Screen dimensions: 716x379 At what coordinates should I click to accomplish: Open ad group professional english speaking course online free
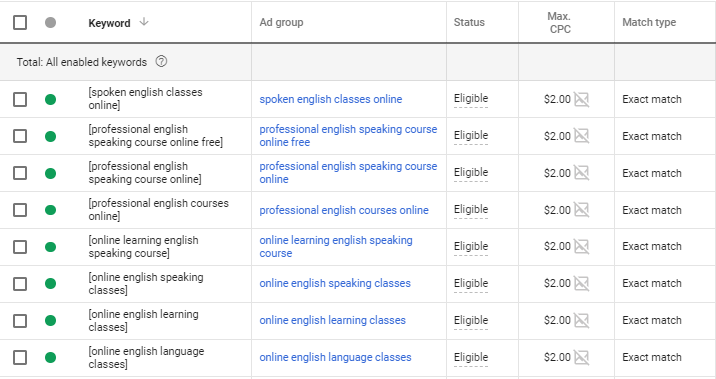click(x=348, y=136)
